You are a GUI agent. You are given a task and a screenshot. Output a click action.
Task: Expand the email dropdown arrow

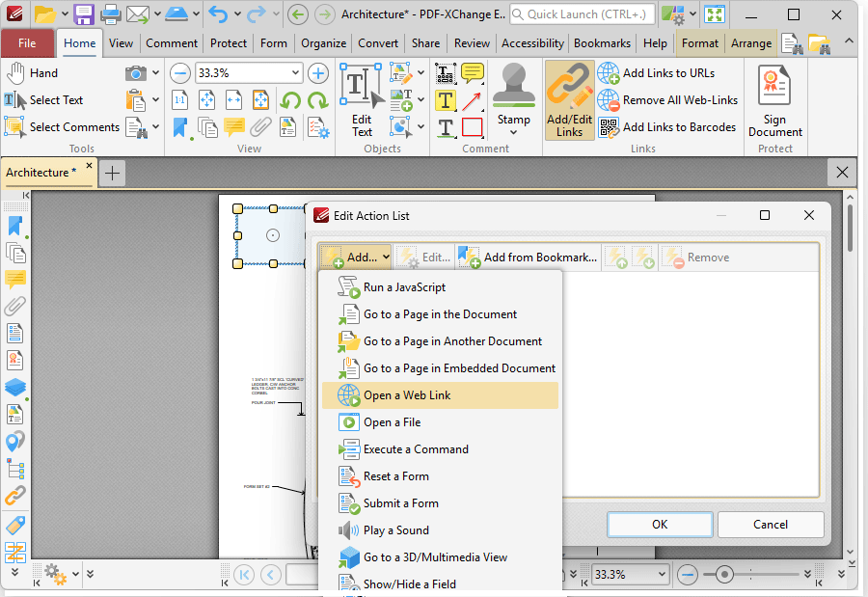157,14
